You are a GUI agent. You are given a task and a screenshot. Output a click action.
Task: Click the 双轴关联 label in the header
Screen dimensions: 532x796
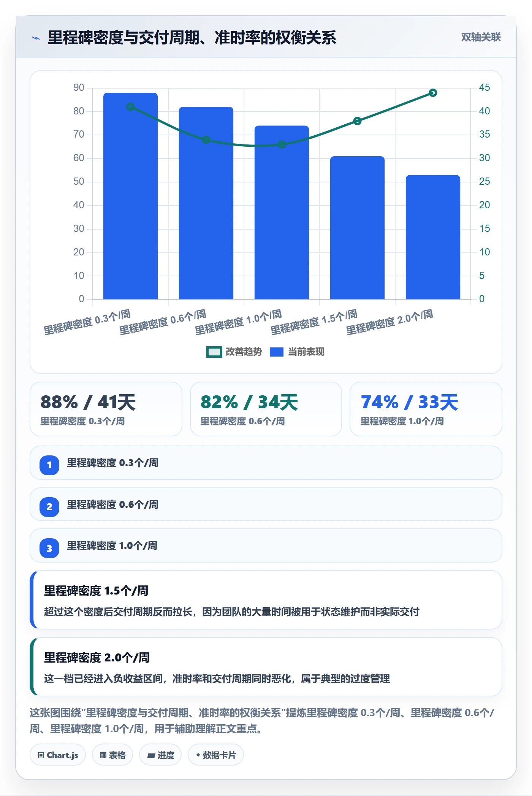(481, 37)
